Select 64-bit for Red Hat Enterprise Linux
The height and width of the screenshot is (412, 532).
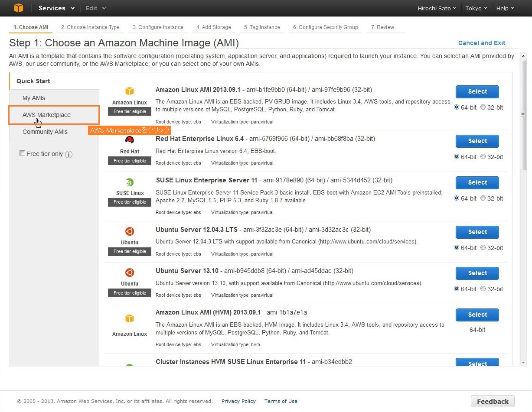[x=457, y=157]
